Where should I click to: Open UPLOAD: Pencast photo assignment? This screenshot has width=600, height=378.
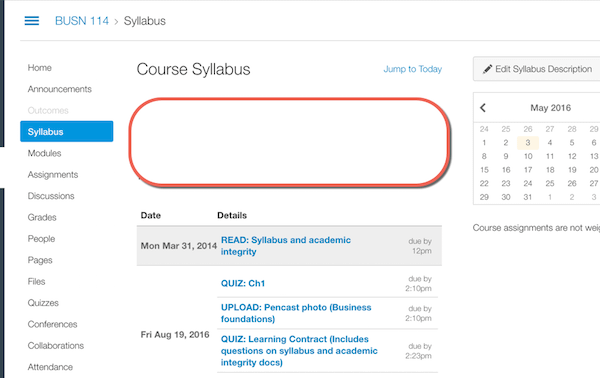click(296, 313)
